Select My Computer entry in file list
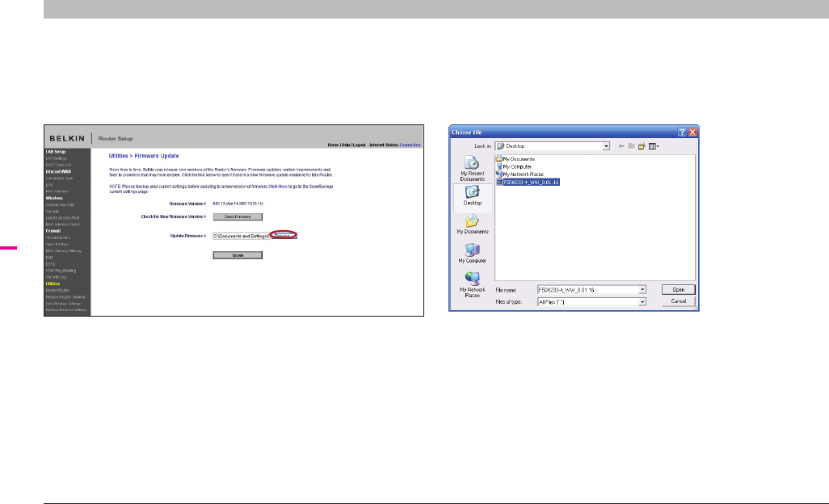Image resolution: width=829 pixels, height=504 pixels. [514, 166]
